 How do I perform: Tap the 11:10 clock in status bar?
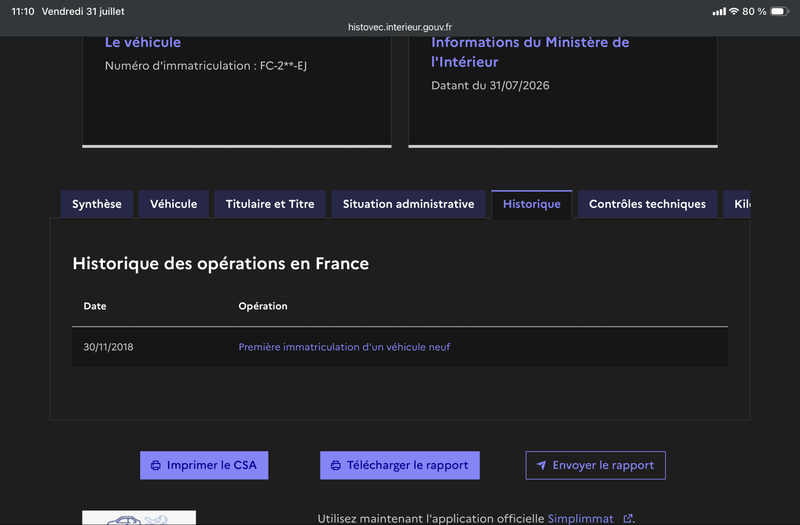point(22,11)
